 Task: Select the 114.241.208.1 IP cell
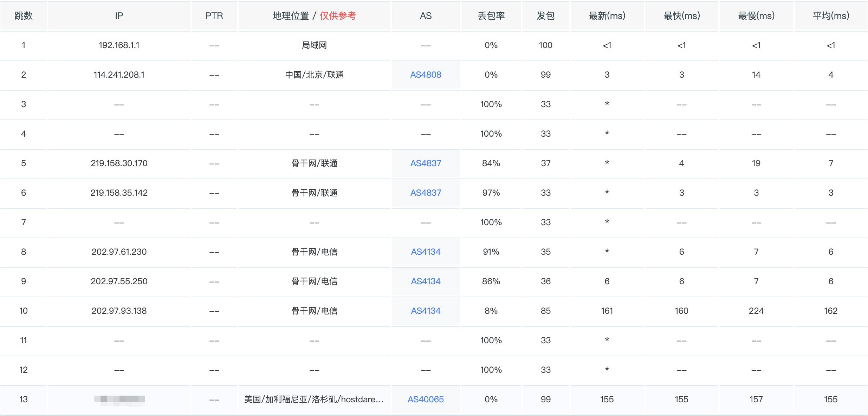pyautogui.click(x=119, y=75)
